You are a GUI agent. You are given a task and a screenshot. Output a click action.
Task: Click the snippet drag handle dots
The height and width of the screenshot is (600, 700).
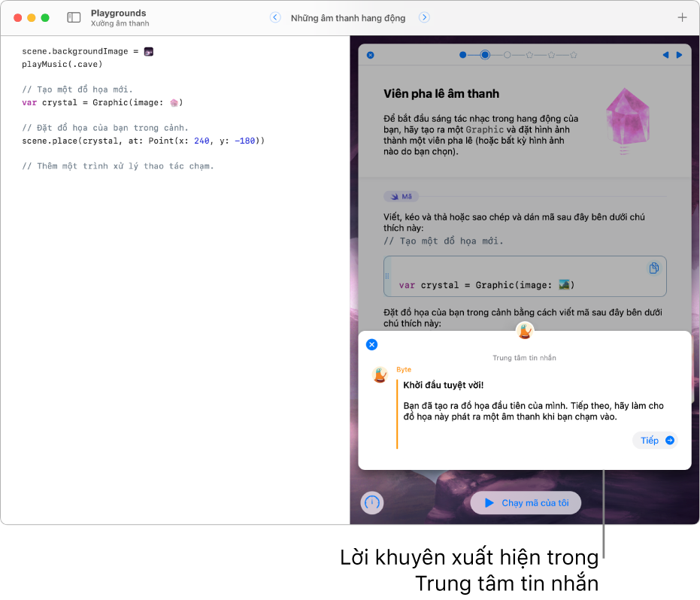(x=387, y=276)
